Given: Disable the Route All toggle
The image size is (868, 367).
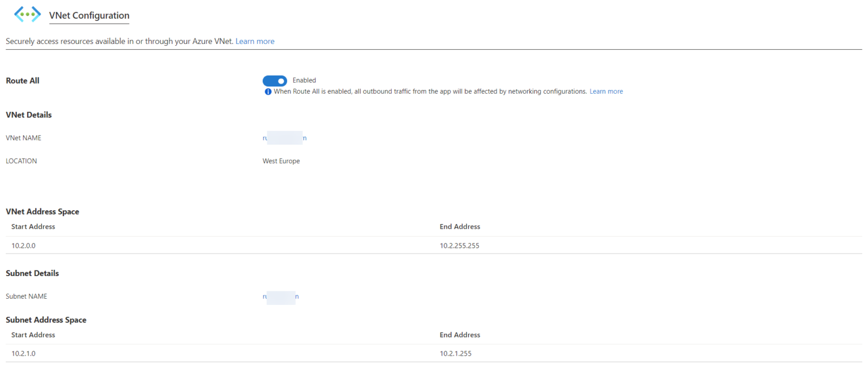Looking at the screenshot, I should point(275,81).
